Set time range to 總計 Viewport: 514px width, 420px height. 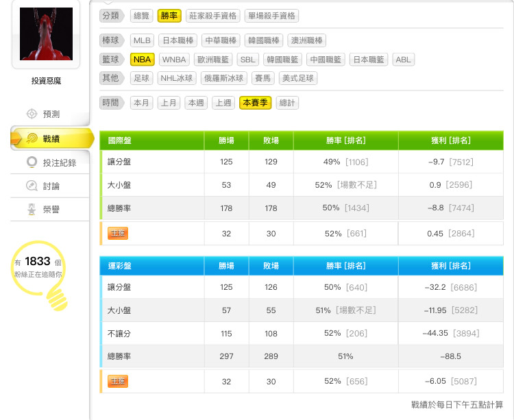(287, 103)
